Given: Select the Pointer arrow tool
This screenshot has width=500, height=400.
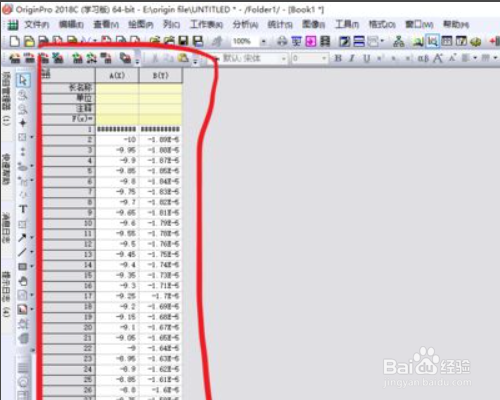Looking at the screenshot, I should click(x=23, y=80).
